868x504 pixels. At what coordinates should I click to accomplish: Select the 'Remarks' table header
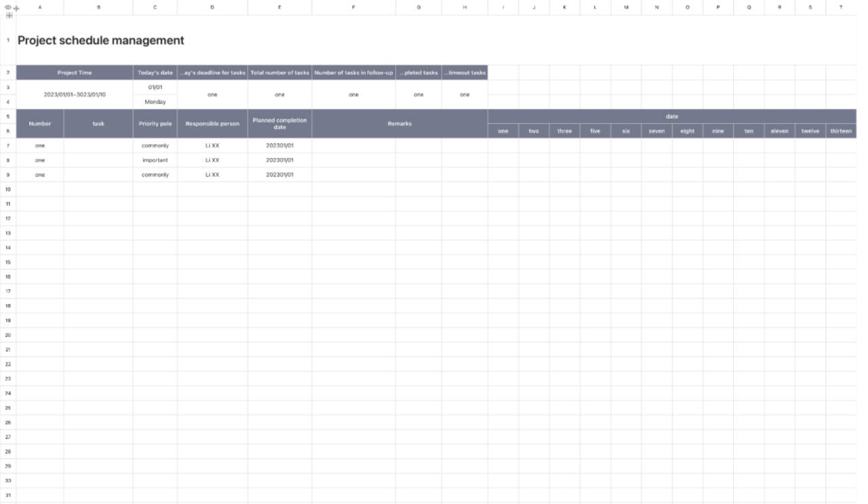[399, 123]
